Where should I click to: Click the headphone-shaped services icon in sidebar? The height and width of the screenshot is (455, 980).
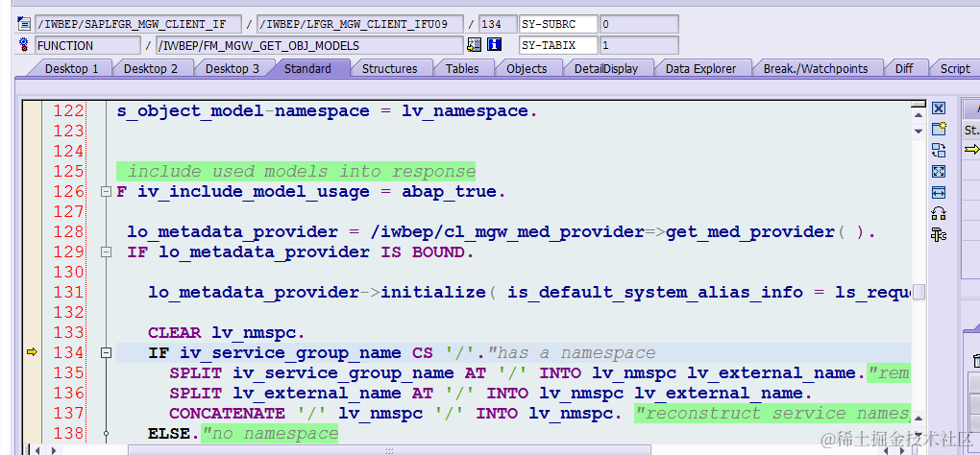point(938,213)
